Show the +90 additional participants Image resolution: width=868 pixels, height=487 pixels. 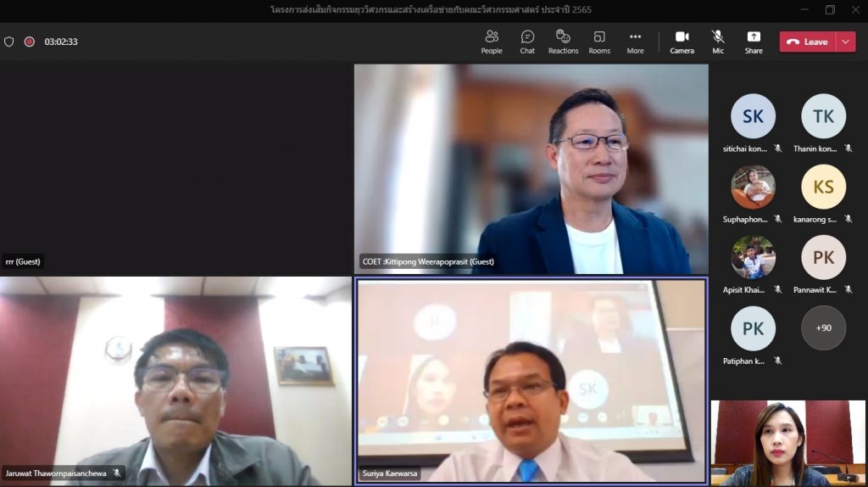click(823, 328)
